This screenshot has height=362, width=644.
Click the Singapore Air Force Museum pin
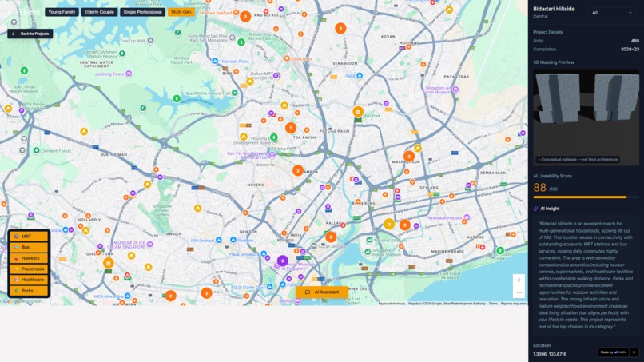(x=455, y=90)
